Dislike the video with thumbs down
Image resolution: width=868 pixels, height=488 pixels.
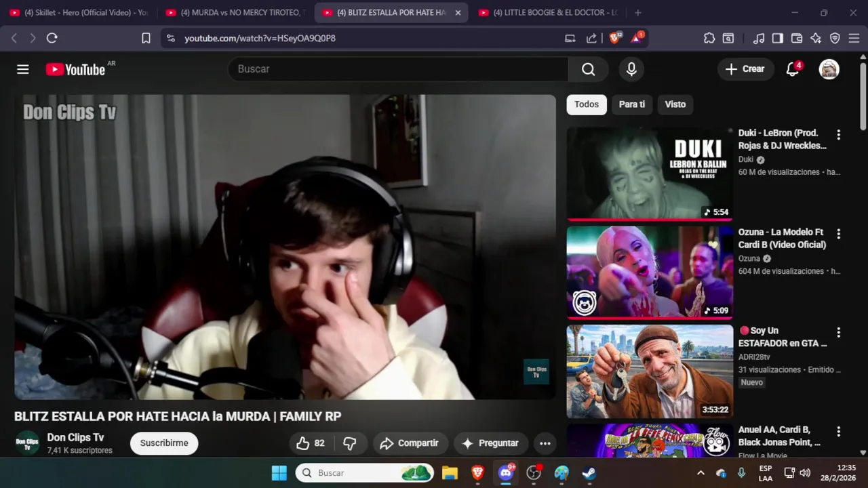(350, 443)
